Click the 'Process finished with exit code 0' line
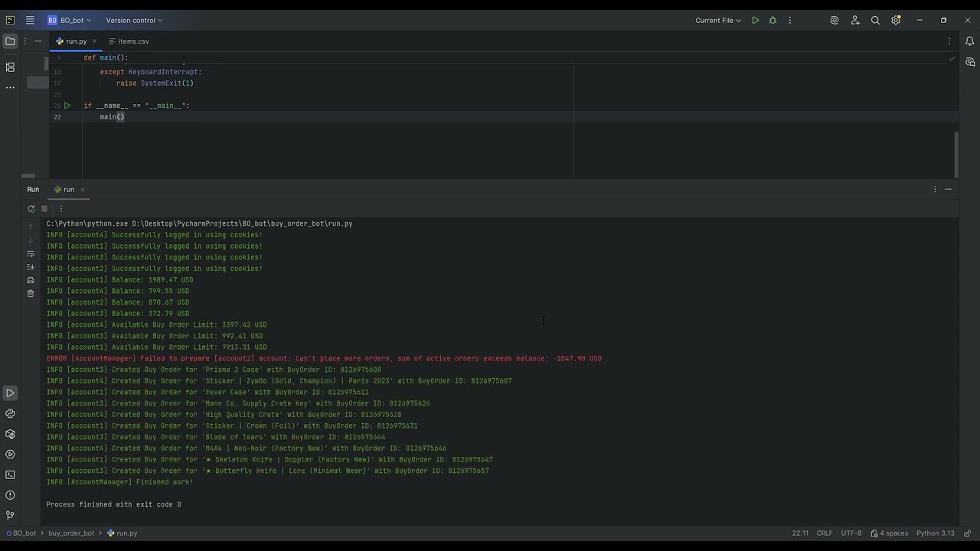980x551 pixels. 113,505
